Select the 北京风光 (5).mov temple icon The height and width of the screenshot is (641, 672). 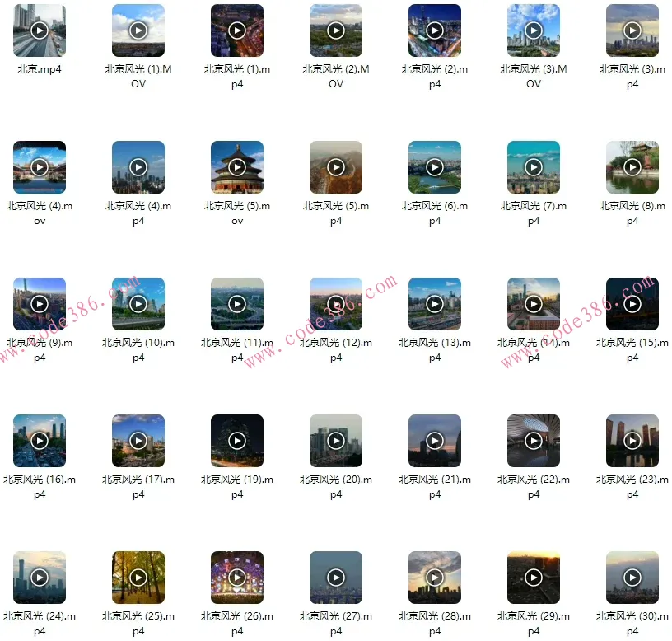pos(237,167)
